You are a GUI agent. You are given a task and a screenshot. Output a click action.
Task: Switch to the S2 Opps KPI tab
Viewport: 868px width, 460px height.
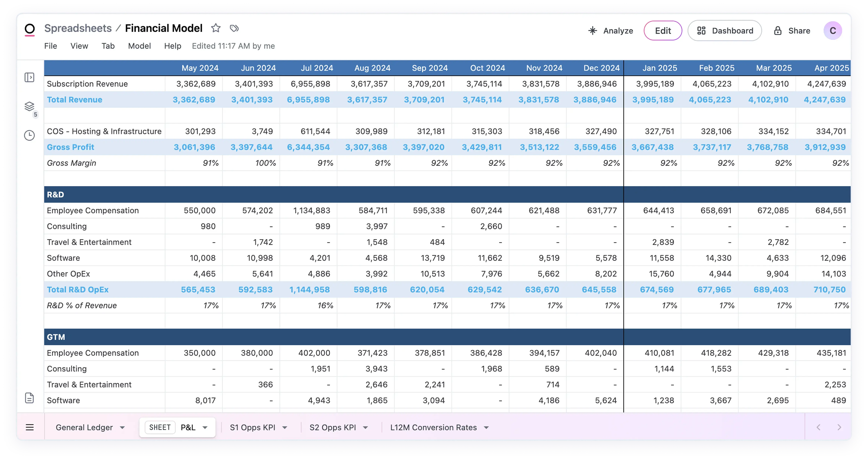point(333,427)
